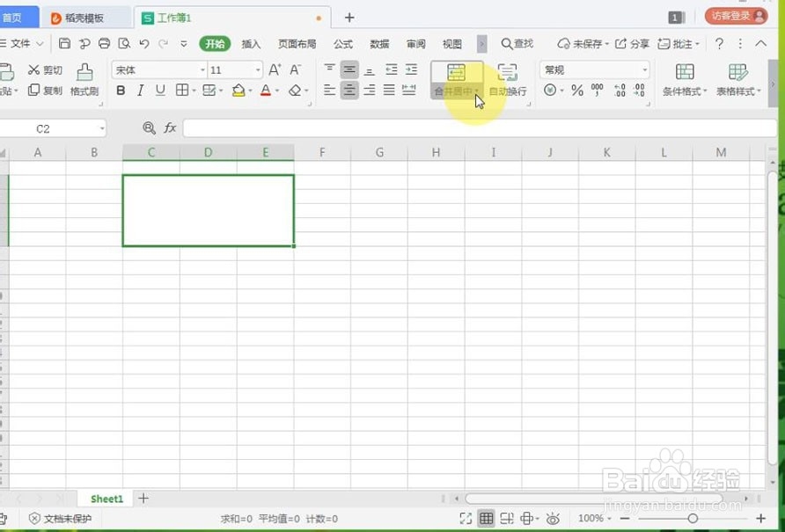Click the Save icon in quick access toolbar
Viewport: 785px width, 532px height.
click(x=64, y=44)
